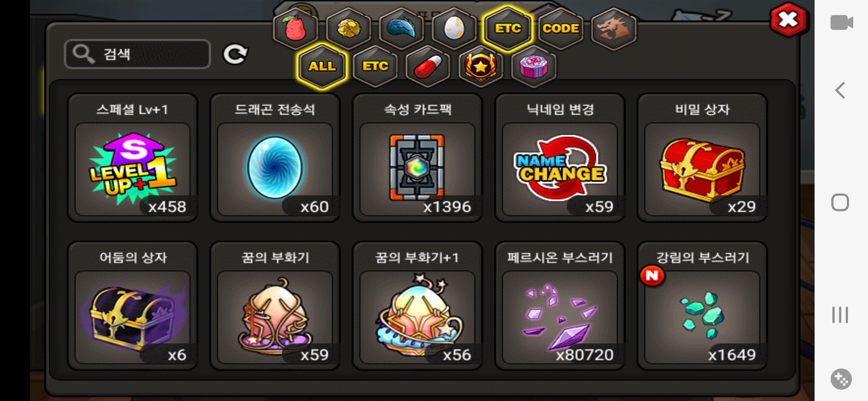Select the second-row ETC filter
The width and height of the screenshot is (868, 401).
[375, 66]
